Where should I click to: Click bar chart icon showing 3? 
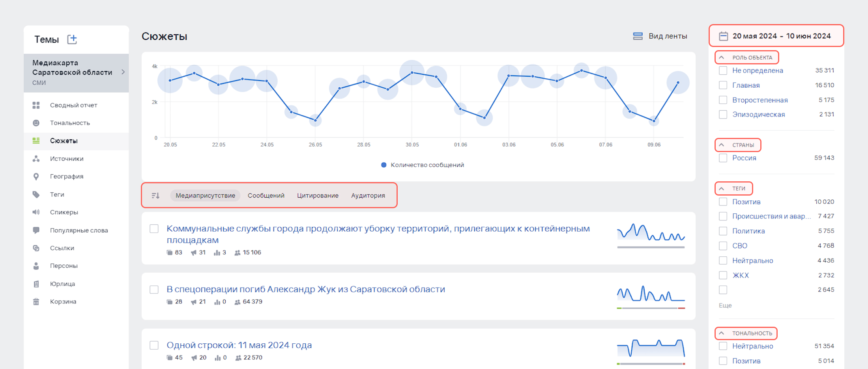[217, 252]
